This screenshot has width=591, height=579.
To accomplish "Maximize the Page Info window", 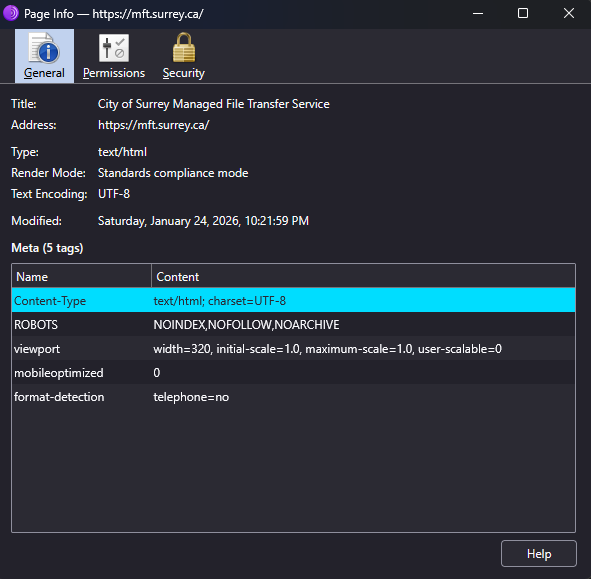I will point(523,14).
